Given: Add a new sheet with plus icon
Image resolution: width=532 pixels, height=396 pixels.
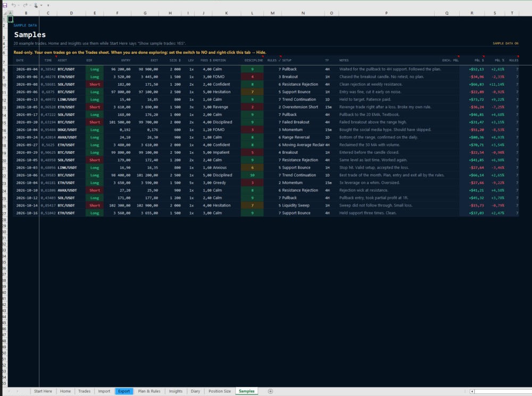Looking at the screenshot, I should click(270, 391).
